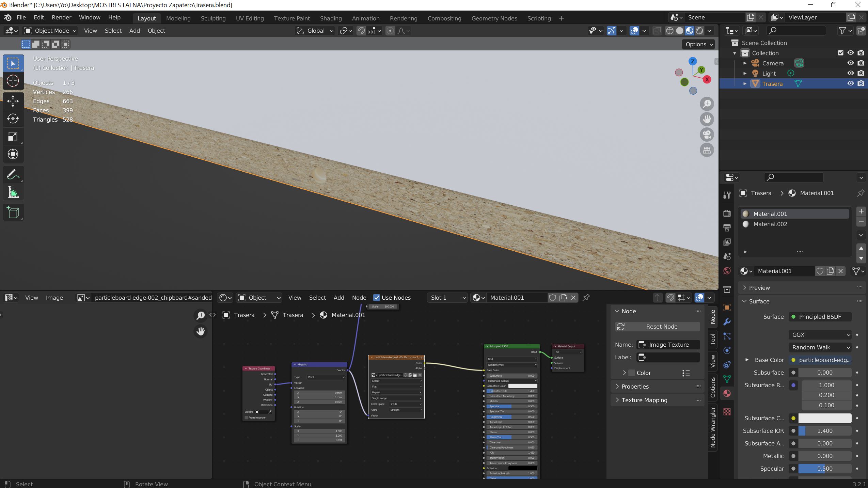This screenshot has width=868, height=488.
Task: Disable the Camera object in renders
Action: pos(861,63)
